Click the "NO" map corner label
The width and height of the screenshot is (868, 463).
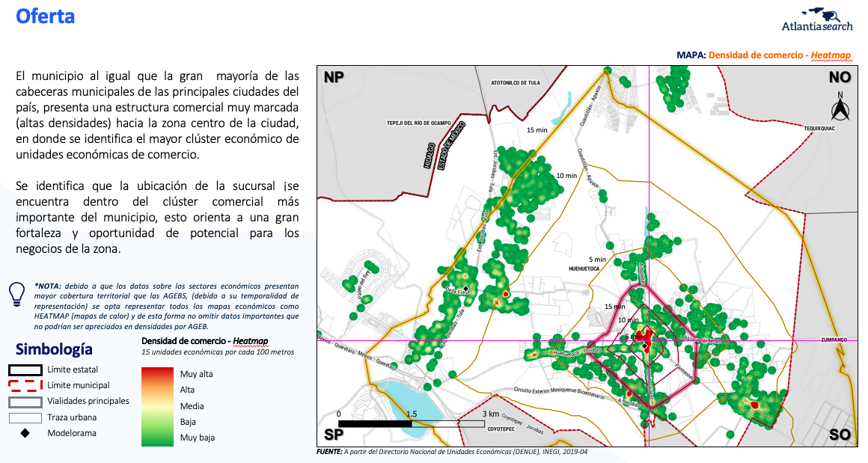pos(840,78)
